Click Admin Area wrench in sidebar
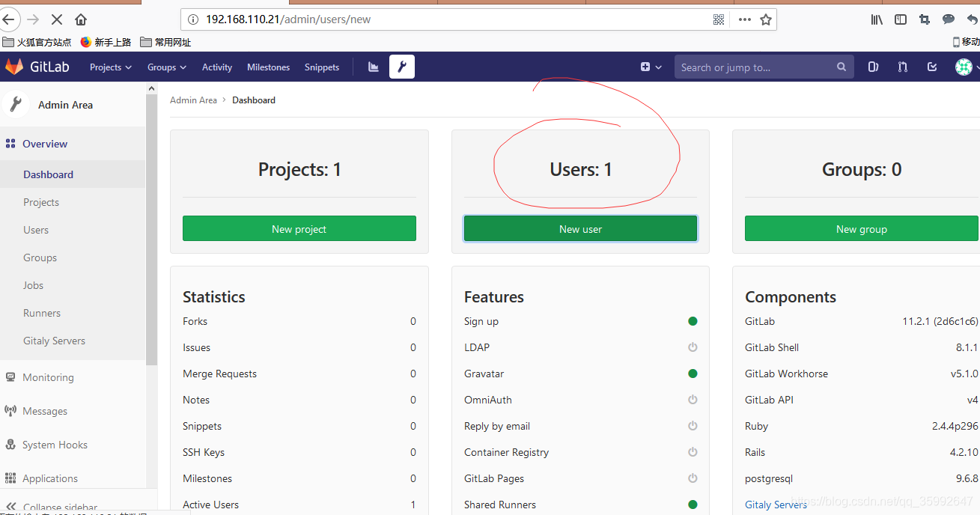This screenshot has height=515, width=980. pyautogui.click(x=15, y=104)
